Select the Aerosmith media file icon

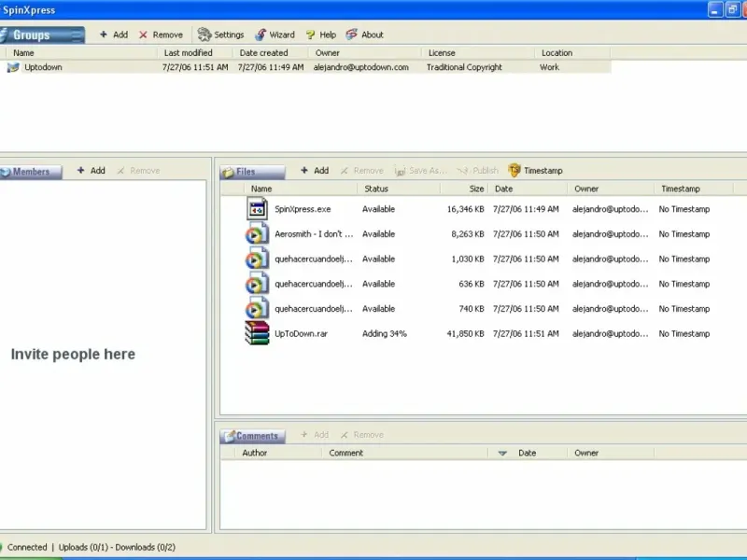coord(258,234)
